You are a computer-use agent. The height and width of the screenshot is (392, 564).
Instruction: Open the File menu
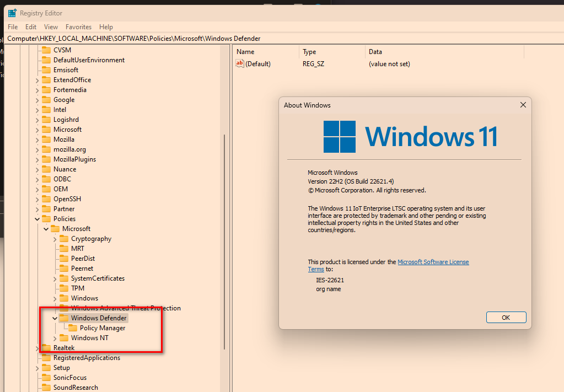click(x=13, y=27)
